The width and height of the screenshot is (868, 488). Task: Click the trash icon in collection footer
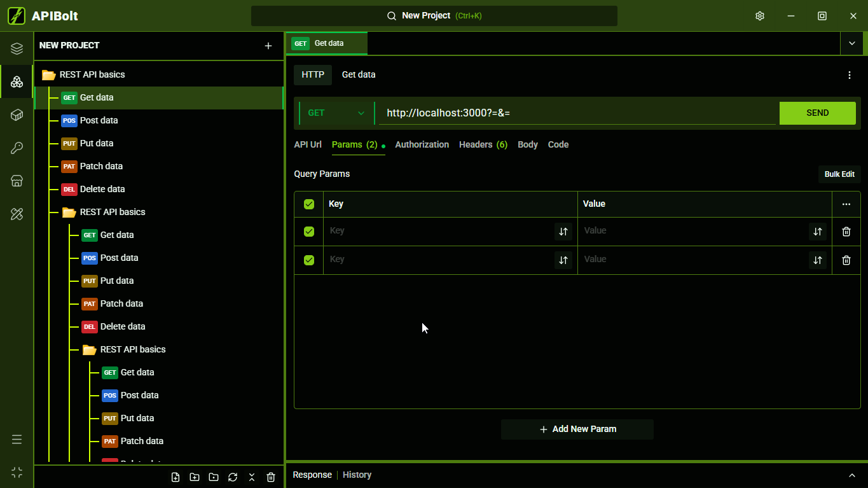pyautogui.click(x=271, y=477)
